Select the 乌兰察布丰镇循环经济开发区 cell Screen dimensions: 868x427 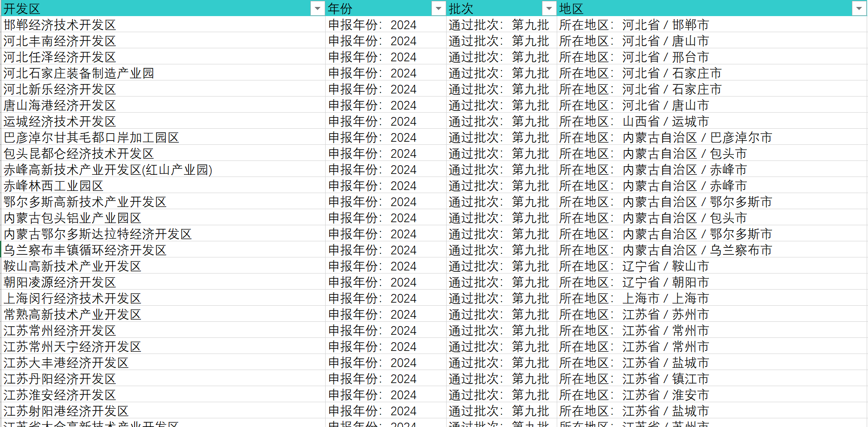(163, 250)
